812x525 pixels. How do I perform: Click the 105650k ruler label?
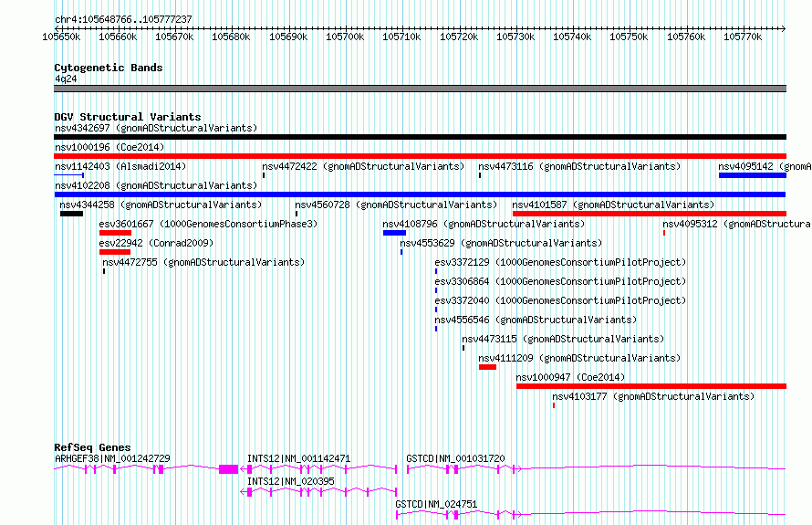[61, 37]
